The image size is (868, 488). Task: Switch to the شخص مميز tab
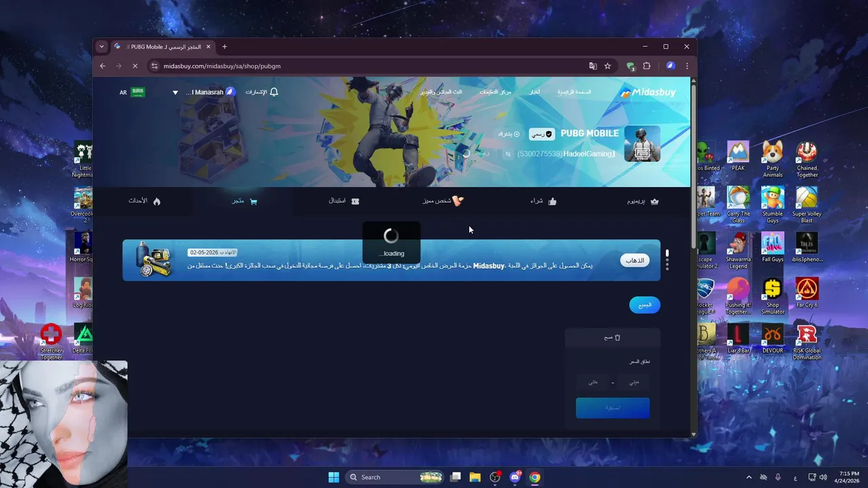443,201
